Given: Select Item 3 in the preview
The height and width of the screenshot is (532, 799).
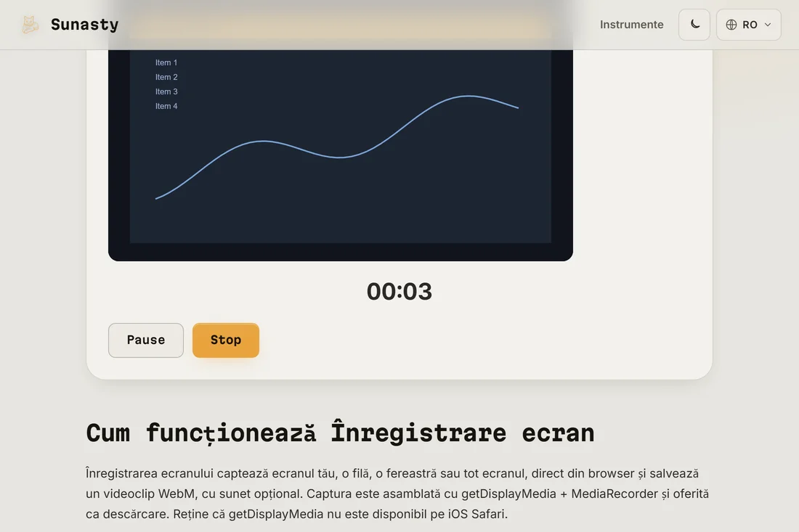Looking at the screenshot, I should pos(166,91).
